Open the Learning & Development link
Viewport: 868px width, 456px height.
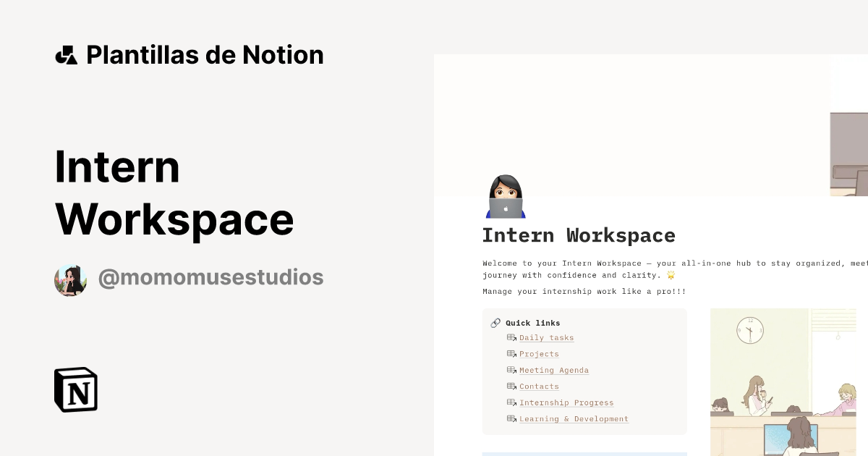574,418
